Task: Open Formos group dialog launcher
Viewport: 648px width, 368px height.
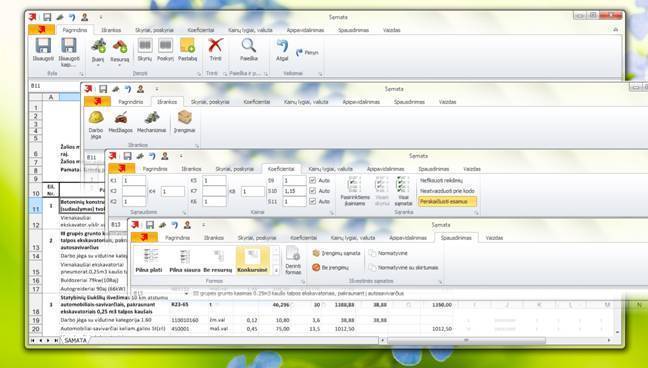Action: click(x=303, y=282)
